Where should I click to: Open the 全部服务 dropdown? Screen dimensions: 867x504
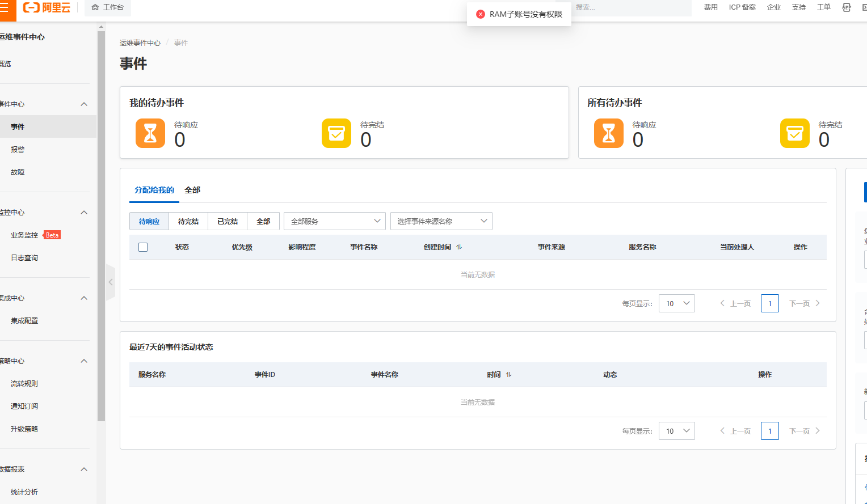point(335,221)
